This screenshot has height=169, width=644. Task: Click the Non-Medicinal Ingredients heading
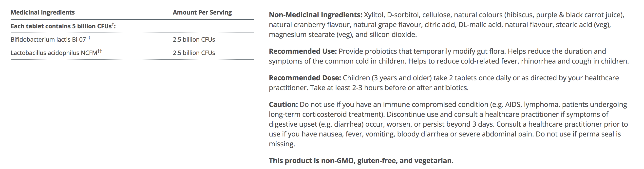315,15
